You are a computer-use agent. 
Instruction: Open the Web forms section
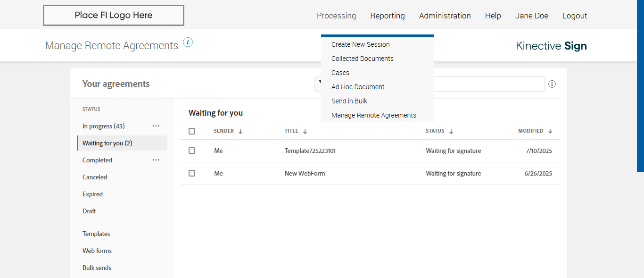tap(97, 251)
